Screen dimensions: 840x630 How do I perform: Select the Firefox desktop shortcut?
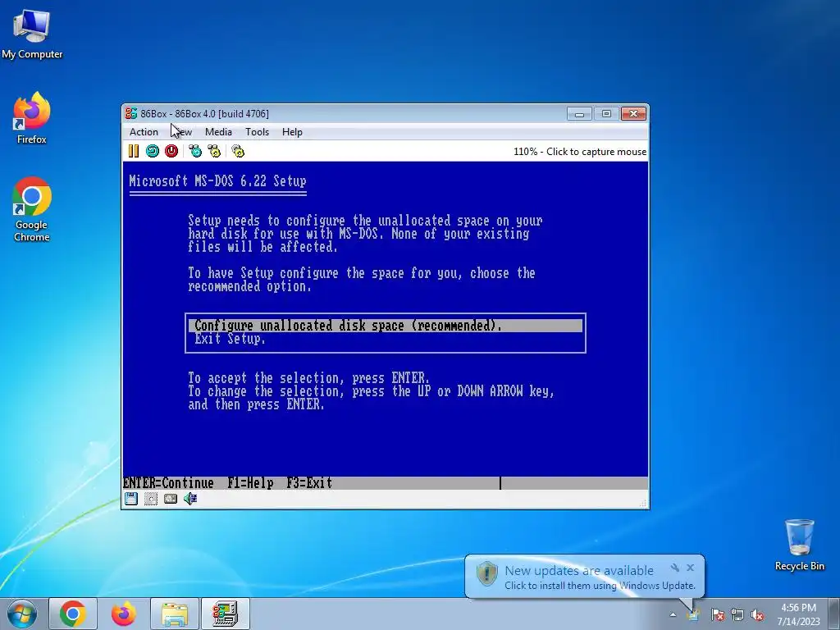click(32, 118)
